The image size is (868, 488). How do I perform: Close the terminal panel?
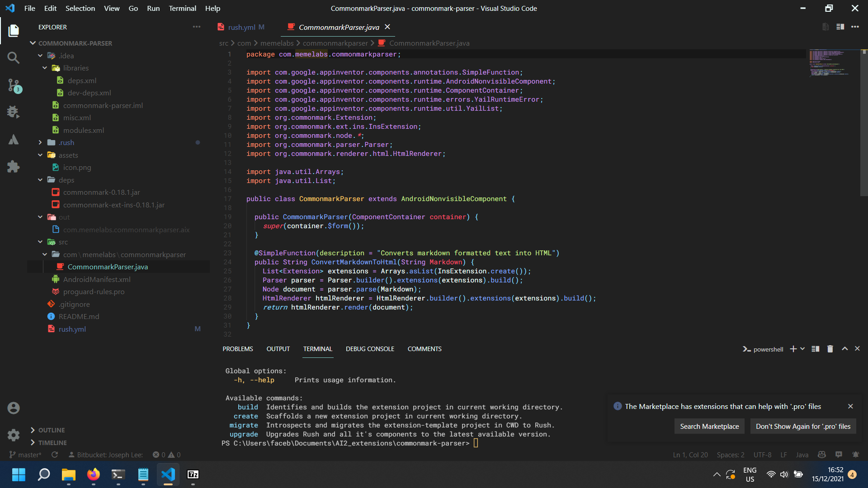coord(857,349)
